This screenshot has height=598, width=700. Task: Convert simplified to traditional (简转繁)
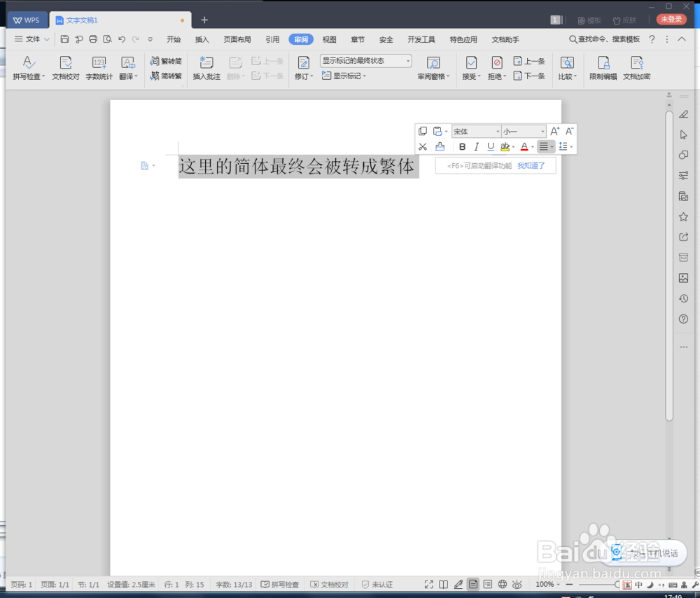[166, 76]
